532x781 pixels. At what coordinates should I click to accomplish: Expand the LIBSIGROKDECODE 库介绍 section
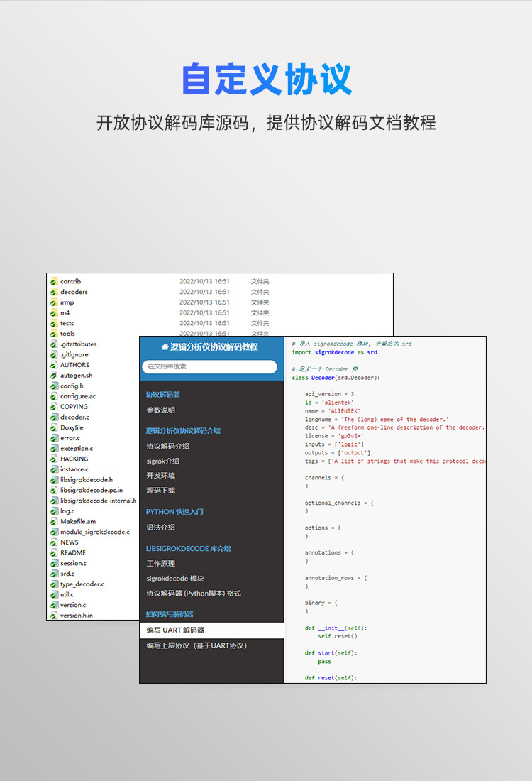click(188, 548)
